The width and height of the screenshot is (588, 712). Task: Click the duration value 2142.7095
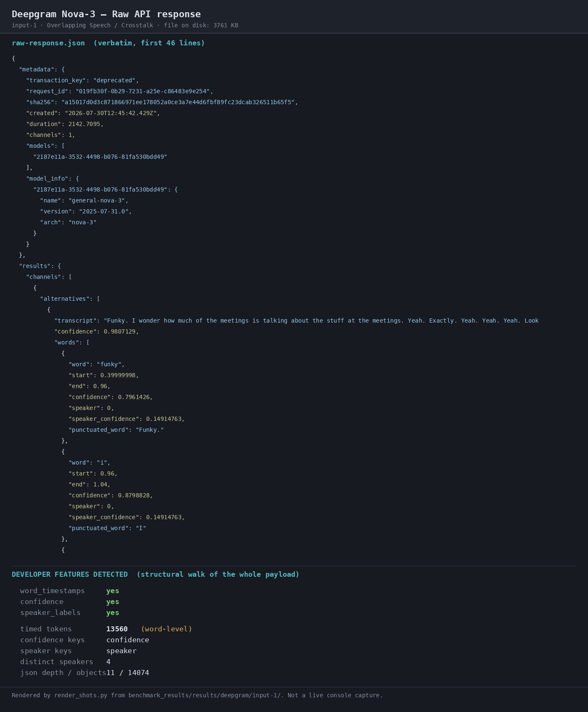point(84,124)
